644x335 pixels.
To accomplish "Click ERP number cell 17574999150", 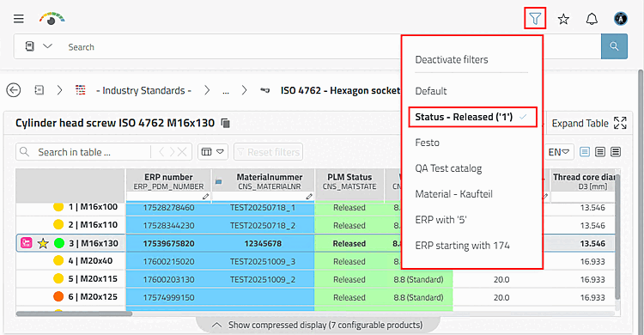I will 168,297.
